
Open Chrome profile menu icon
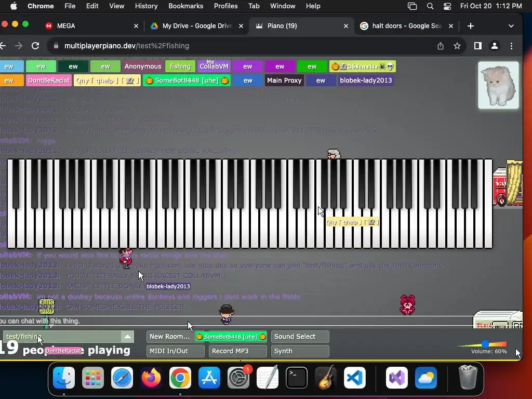[x=495, y=46]
